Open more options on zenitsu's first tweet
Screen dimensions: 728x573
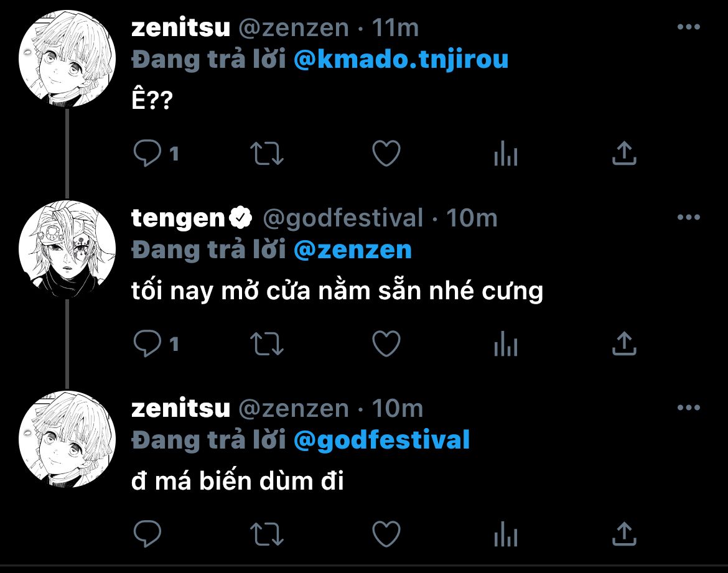click(x=688, y=27)
